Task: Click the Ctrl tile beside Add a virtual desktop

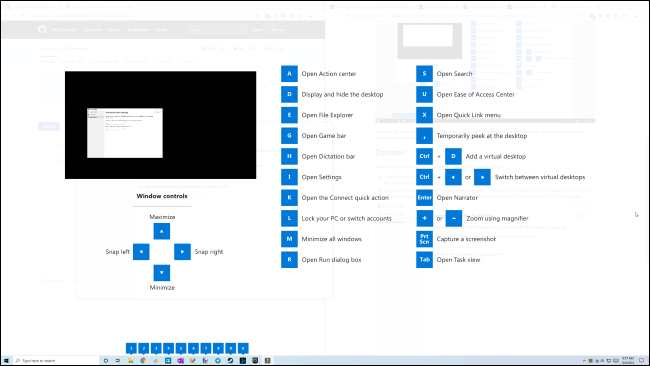Action: point(424,156)
